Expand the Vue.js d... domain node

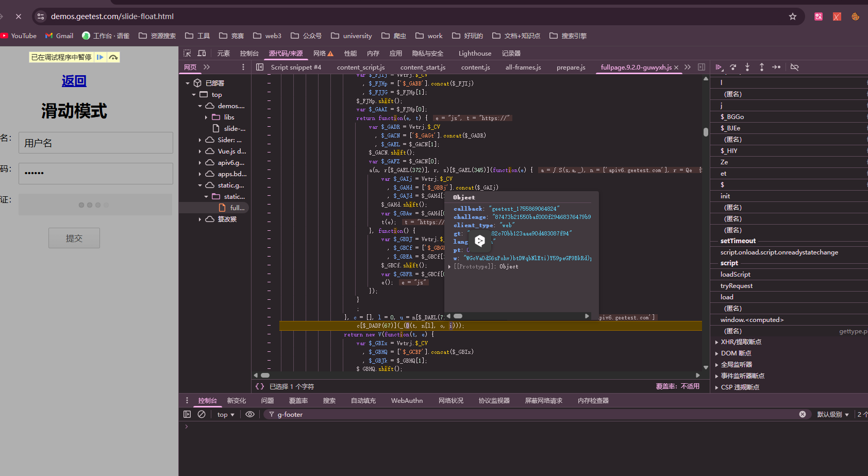tap(200, 151)
